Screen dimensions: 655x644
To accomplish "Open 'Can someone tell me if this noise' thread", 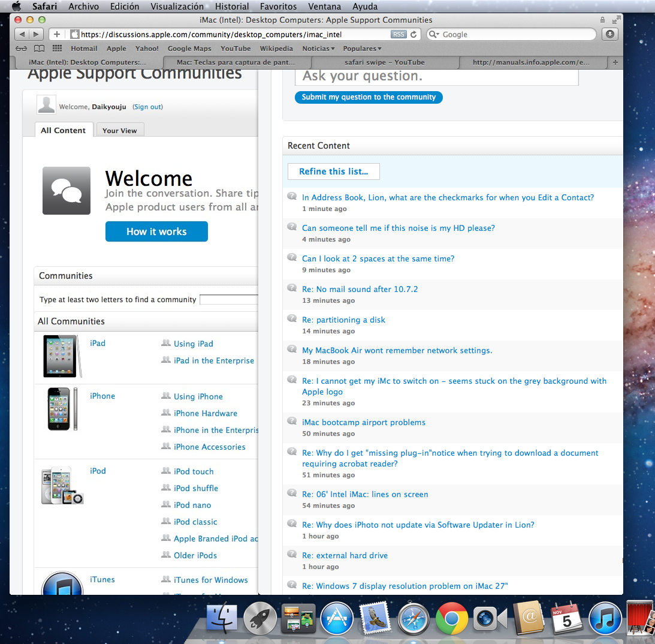I will 399,228.
